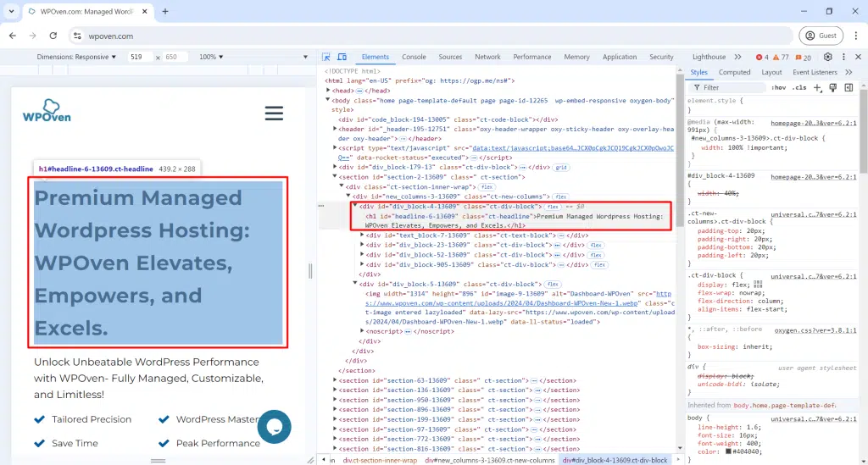
Task: Show more DevTools panel tabs chevron
Action: [738, 57]
